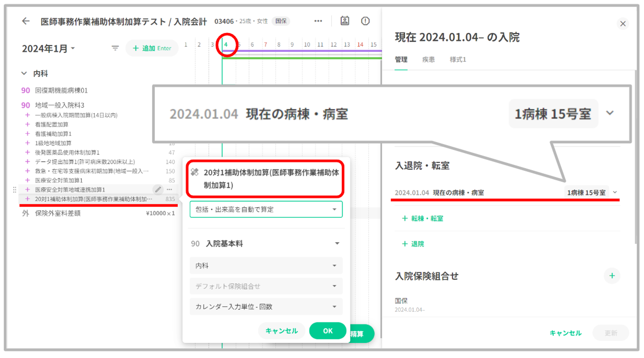Click the alert info circle icon
The image size is (644, 358).
pyautogui.click(x=365, y=21)
